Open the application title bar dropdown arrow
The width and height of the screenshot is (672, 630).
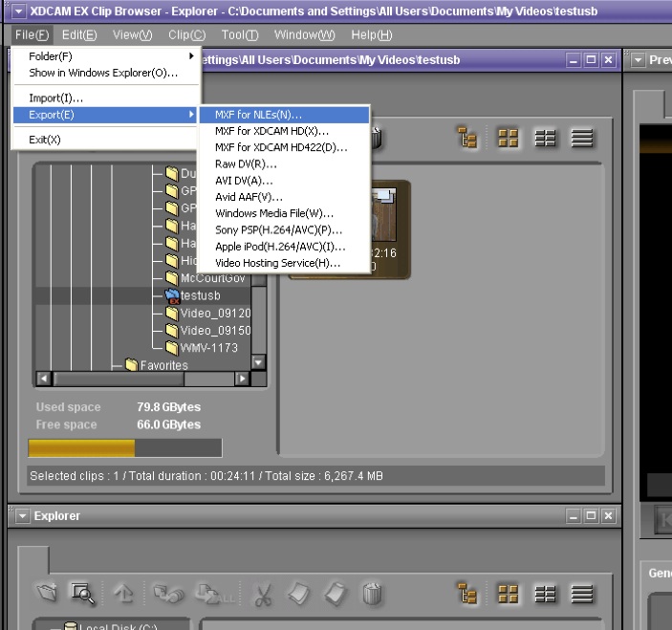18,11
